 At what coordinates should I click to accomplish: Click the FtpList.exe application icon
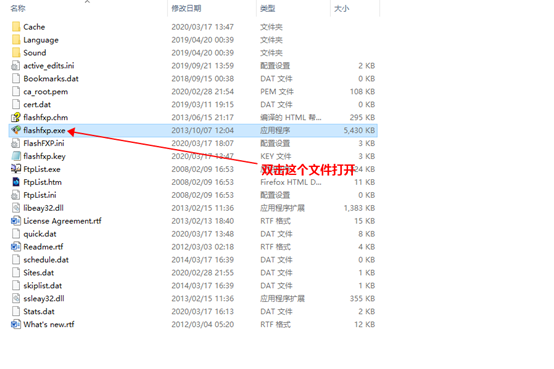click(x=16, y=169)
